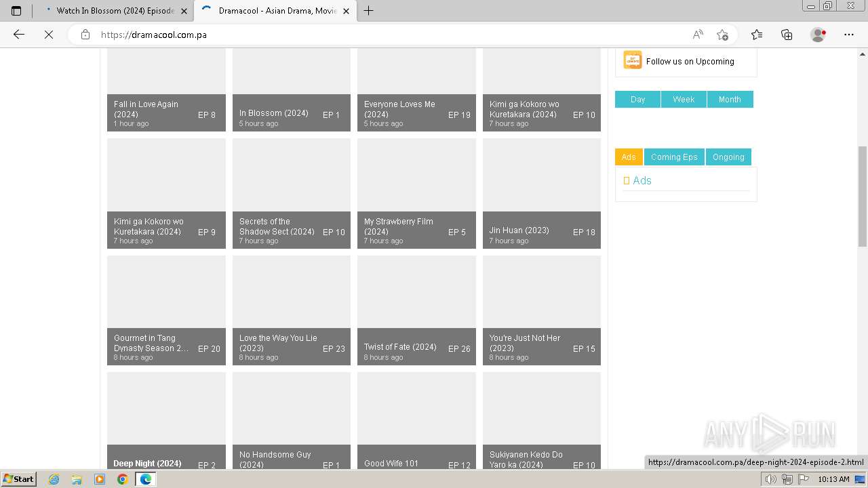Open Read Aloud in the address bar
The width and height of the screenshot is (868, 488).
[697, 35]
